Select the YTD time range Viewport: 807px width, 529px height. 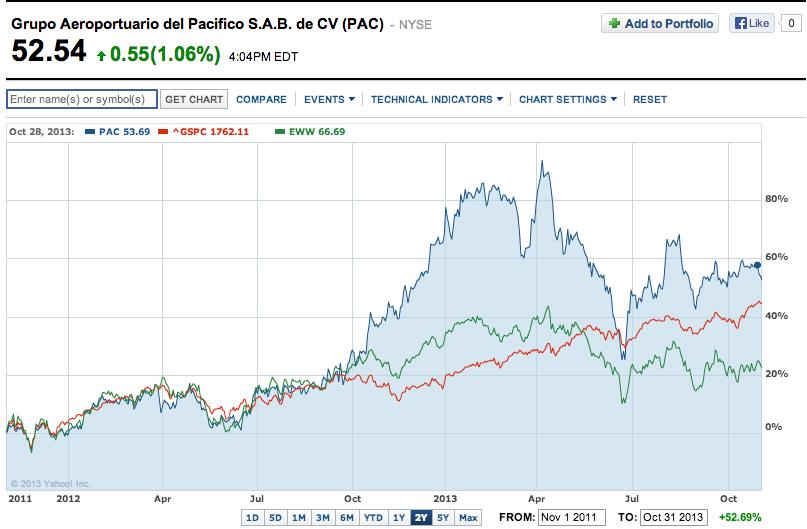[373, 517]
